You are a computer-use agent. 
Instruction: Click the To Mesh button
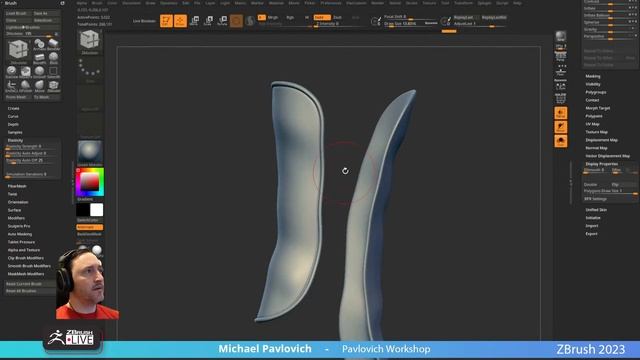coord(46,97)
